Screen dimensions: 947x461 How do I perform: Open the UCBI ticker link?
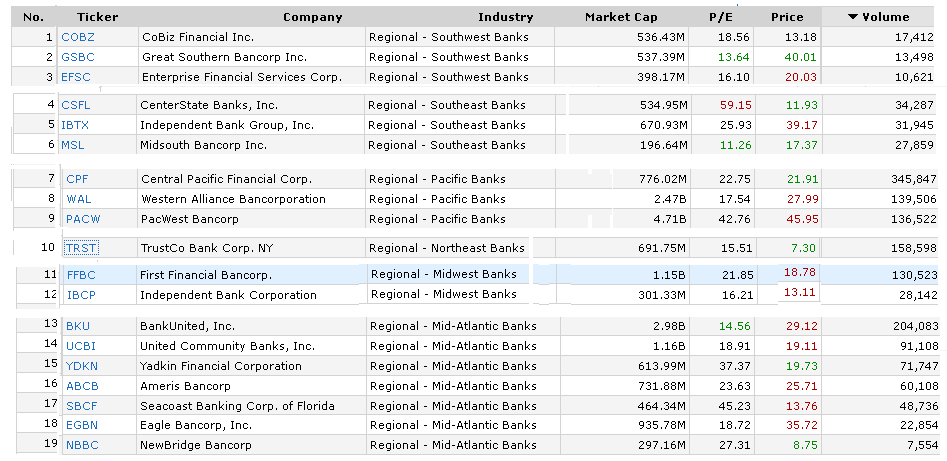[81, 346]
